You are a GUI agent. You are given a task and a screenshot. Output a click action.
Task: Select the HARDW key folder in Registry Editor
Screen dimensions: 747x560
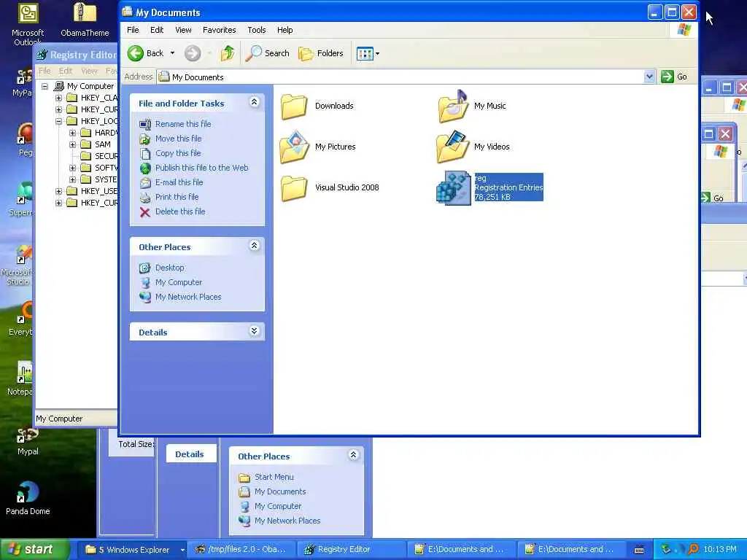(x=86, y=133)
